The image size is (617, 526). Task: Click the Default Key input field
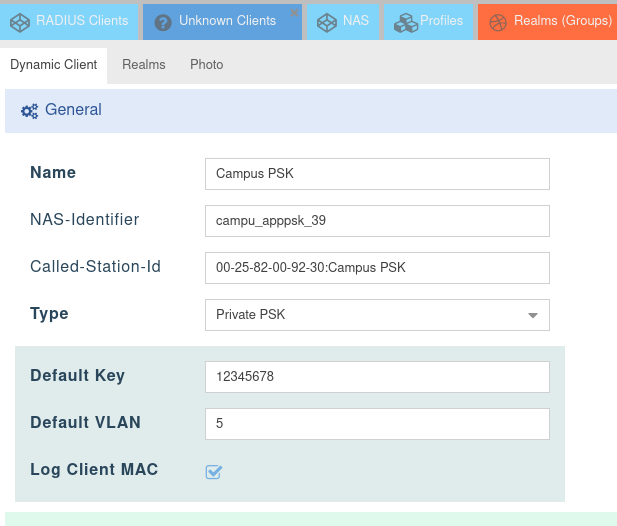click(x=377, y=377)
